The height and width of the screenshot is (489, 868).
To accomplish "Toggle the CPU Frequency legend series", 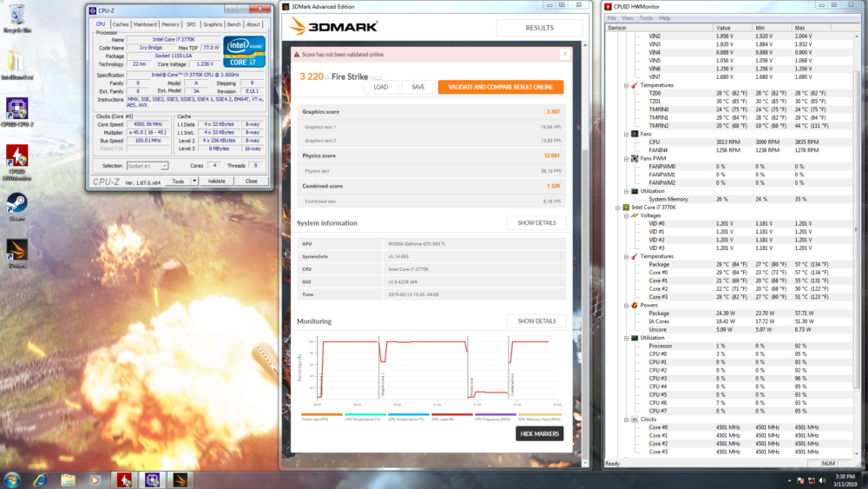I will click(x=495, y=417).
